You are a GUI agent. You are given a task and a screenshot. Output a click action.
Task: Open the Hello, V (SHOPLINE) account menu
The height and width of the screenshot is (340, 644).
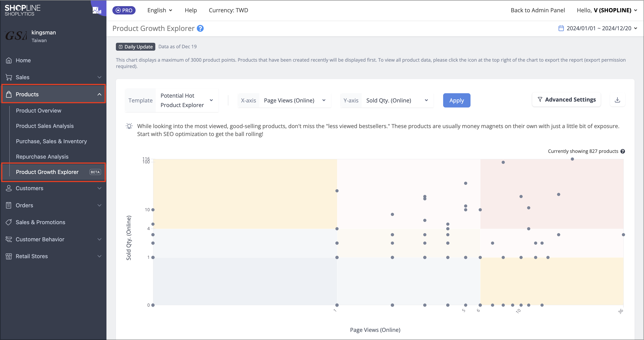tap(607, 10)
